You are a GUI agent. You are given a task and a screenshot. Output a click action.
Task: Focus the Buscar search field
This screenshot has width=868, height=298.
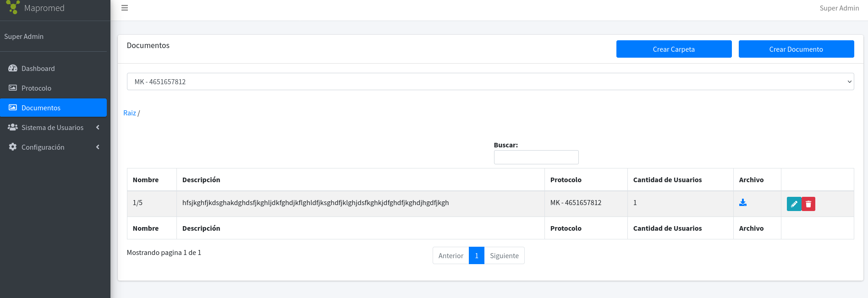(536, 157)
